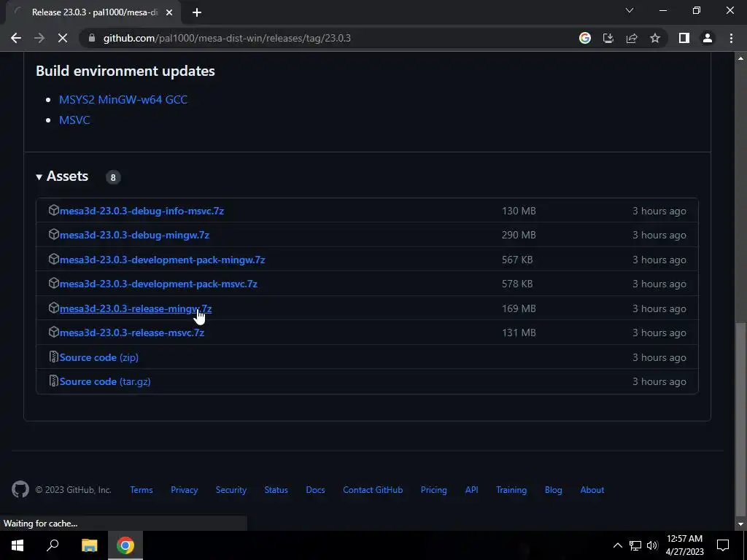This screenshot has width=747, height=560.
Task: Click package icon of debug-info-msvc asset
Action: 53,210
